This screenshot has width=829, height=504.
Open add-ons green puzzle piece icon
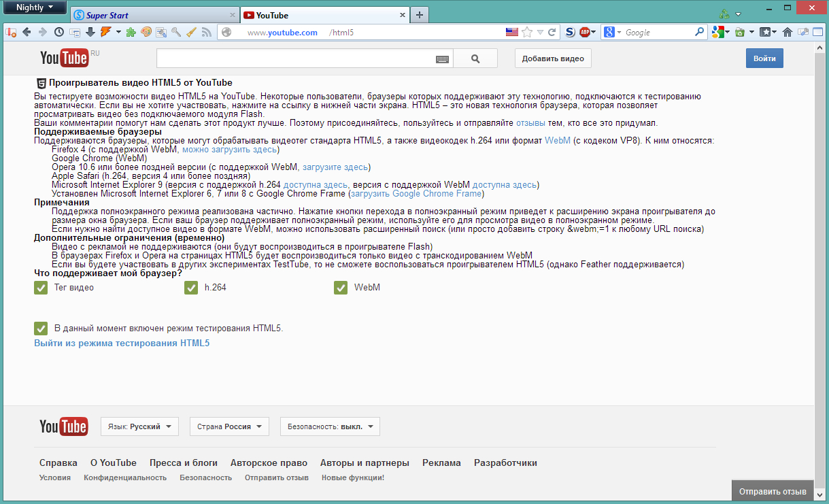(x=131, y=32)
